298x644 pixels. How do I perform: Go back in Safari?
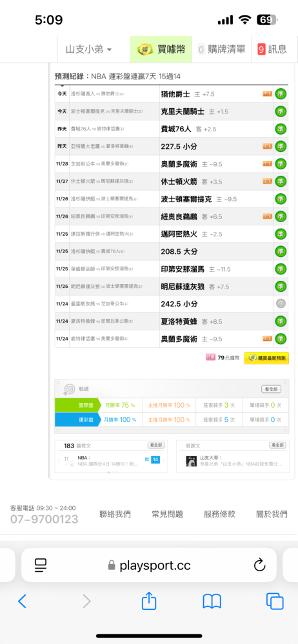[22, 601]
